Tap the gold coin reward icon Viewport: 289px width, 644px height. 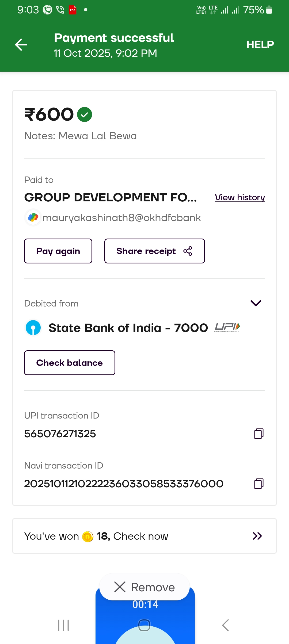(88, 536)
